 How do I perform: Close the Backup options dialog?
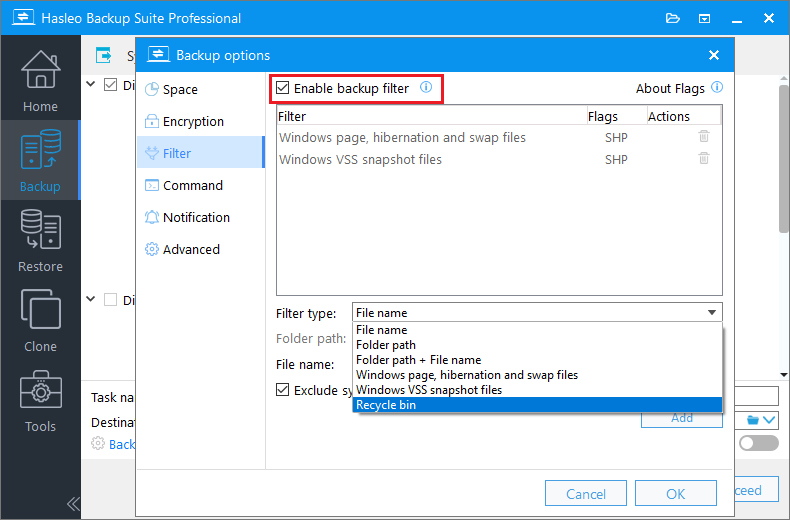click(714, 55)
